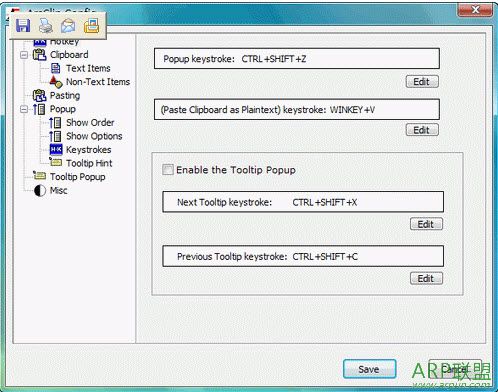498x392 pixels.
Task: Open Tooltip Popup settings page
Action: click(x=78, y=177)
